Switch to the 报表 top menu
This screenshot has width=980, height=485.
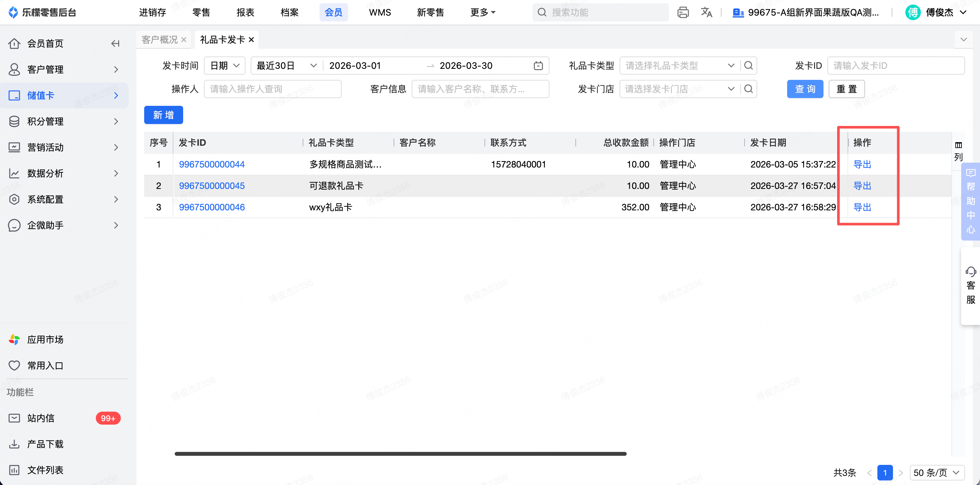click(245, 13)
